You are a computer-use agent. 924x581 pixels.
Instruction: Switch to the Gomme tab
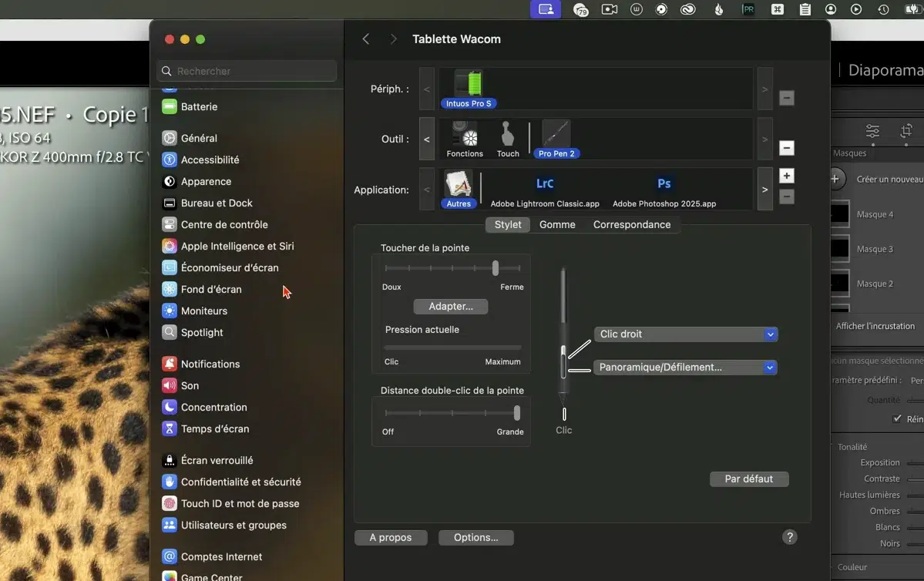557,224
